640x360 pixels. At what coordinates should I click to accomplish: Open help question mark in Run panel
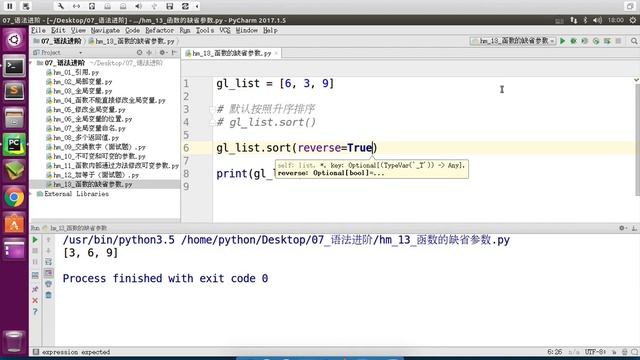[x=35, y=312]
